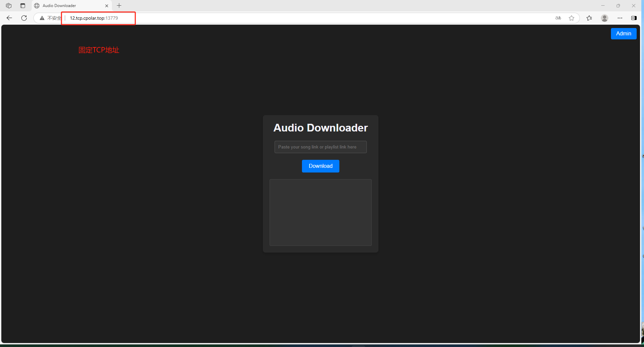
Task: Focus the song link input field
Action: click(321, 147)
